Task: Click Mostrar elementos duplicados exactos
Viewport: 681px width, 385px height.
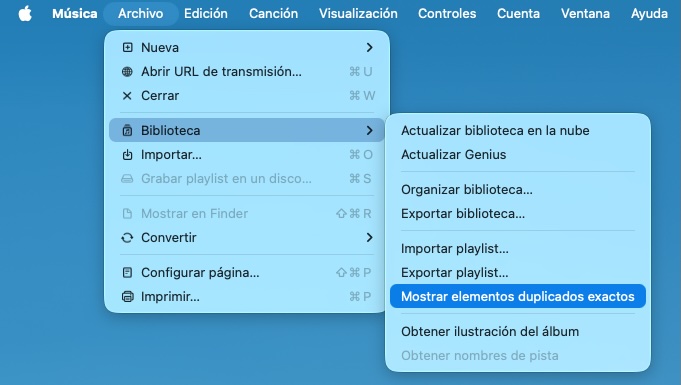Action: pos(518,296)
